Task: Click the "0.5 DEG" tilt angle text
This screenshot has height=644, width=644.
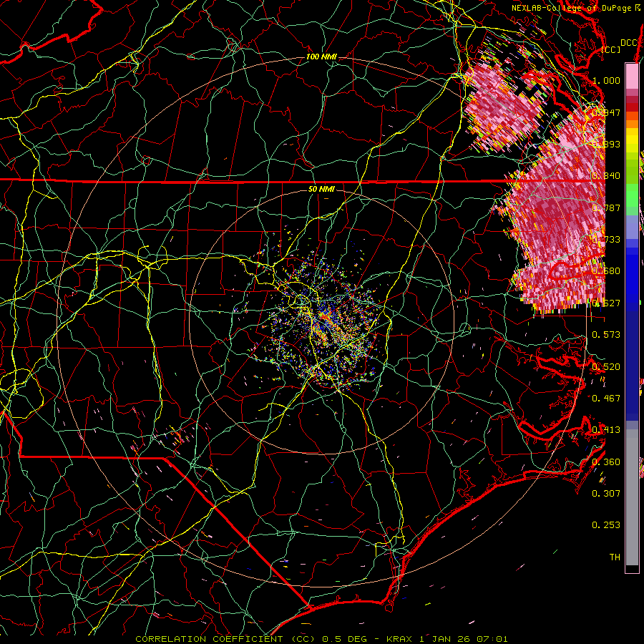Action: 346,639
